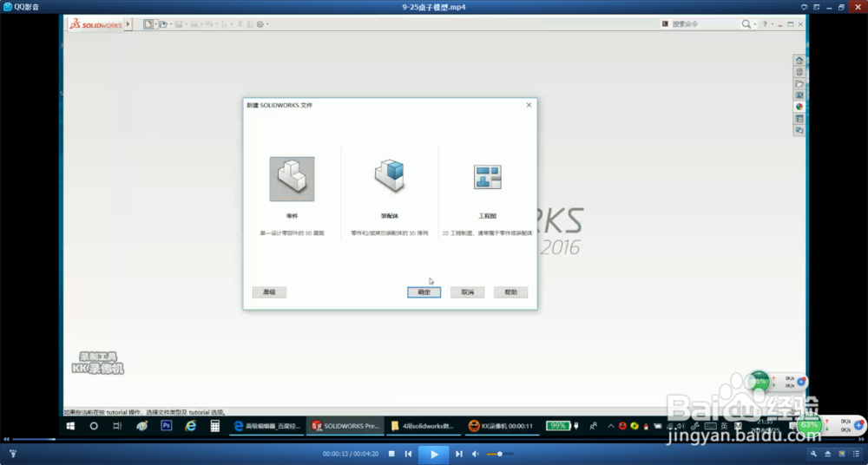Open Custom Properties task pane tab
Viewport: 868px width, 465px height.
click(799, 119)
